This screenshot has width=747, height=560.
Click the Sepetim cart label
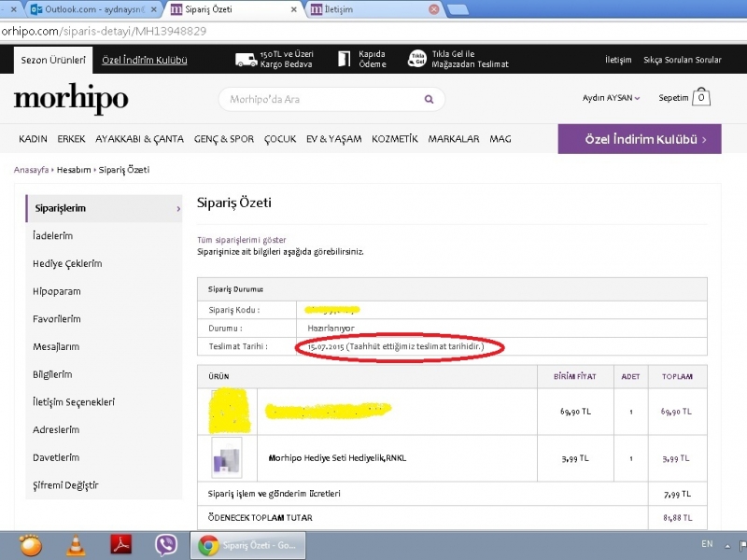click(x=673, y=98)
